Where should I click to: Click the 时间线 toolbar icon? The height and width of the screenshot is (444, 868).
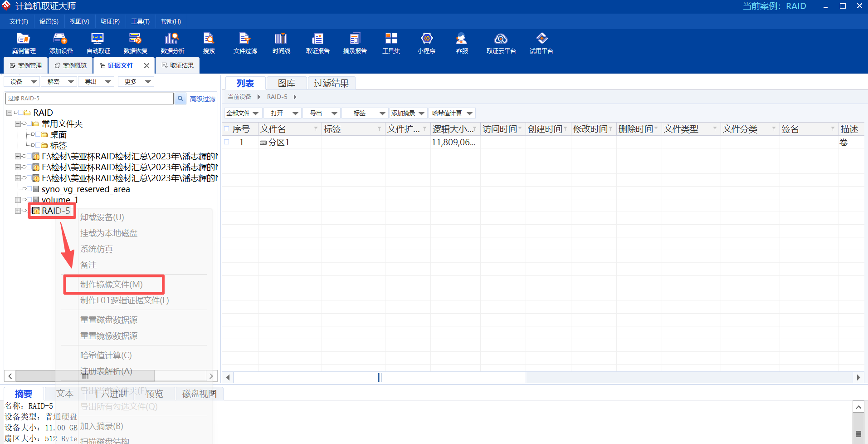pos(281,43)
